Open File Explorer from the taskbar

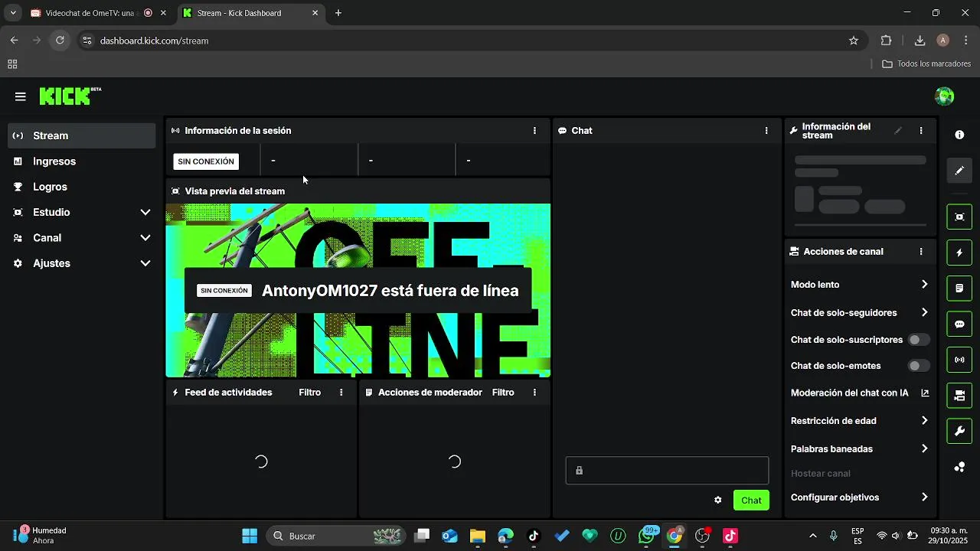(x=478, y=536)
